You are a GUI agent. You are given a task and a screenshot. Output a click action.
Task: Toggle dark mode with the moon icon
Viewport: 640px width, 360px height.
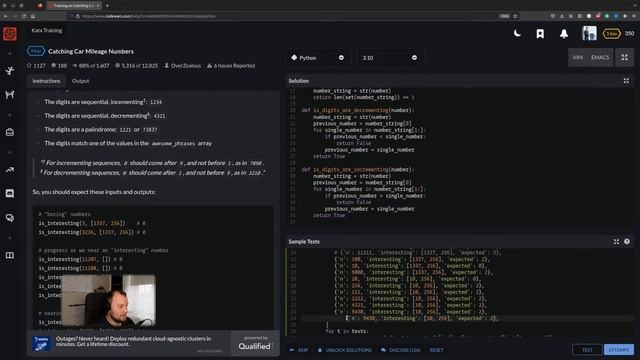coord(517,33)
